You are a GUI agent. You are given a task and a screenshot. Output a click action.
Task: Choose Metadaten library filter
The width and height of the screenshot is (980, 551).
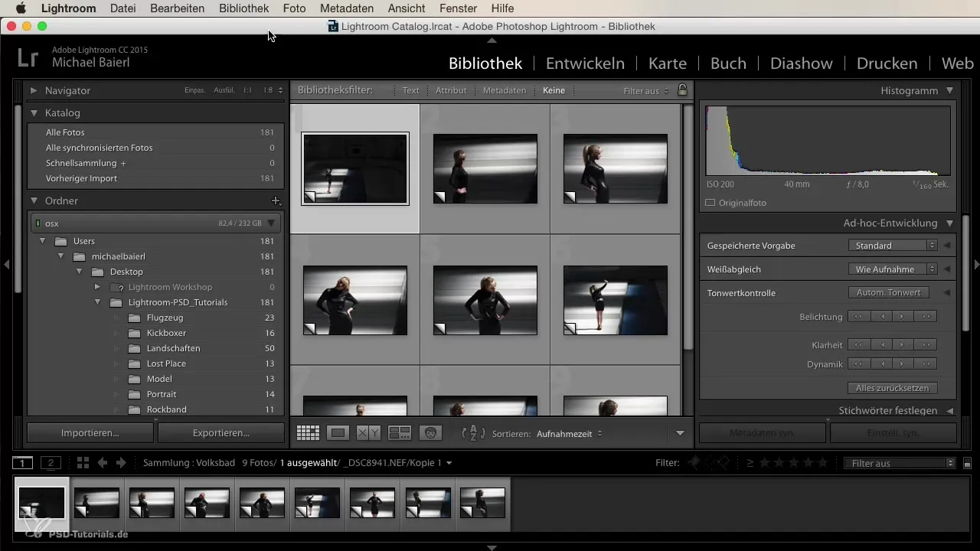[x=505, y=90]
